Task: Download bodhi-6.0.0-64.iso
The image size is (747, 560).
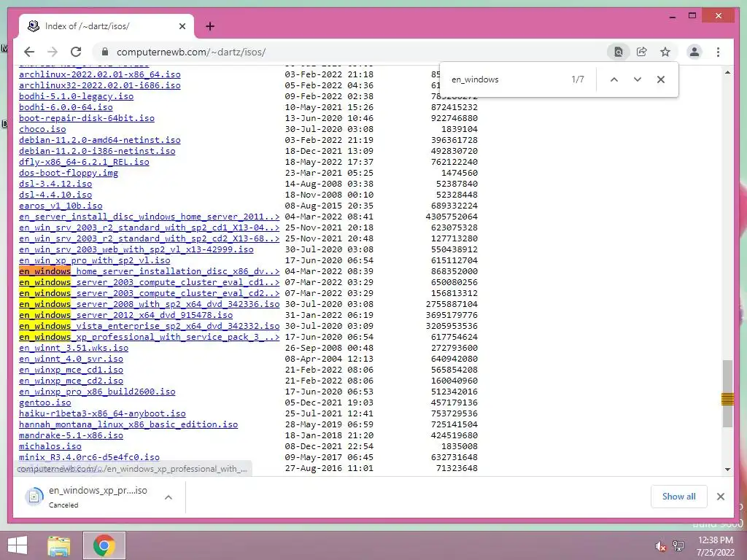Action: coord(66,107)
